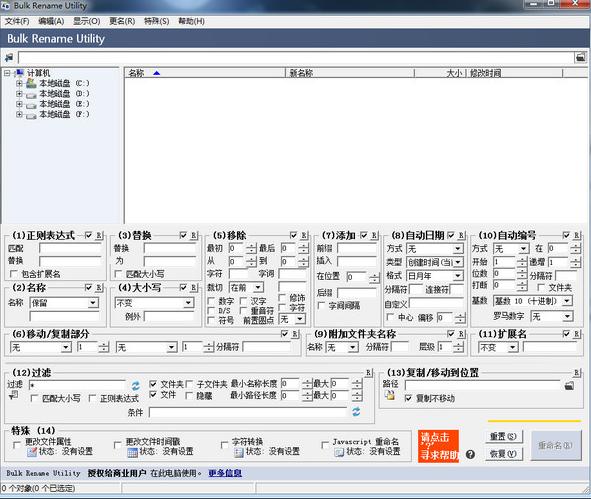Click the 恢复 button
Image resolution: width=591 pixels, height=499 pixels.
pos(503,454)
